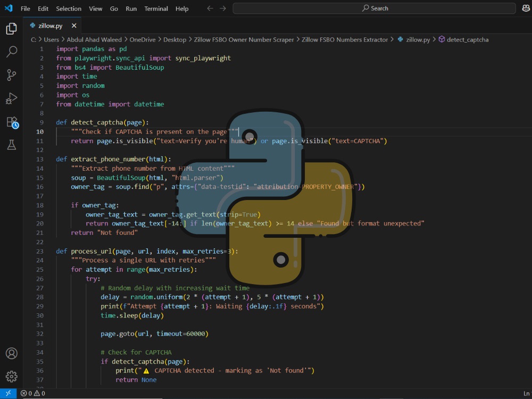Click the C: drive breadcrumb
This screenshot has width=532, height=399.
coord(33,39)
